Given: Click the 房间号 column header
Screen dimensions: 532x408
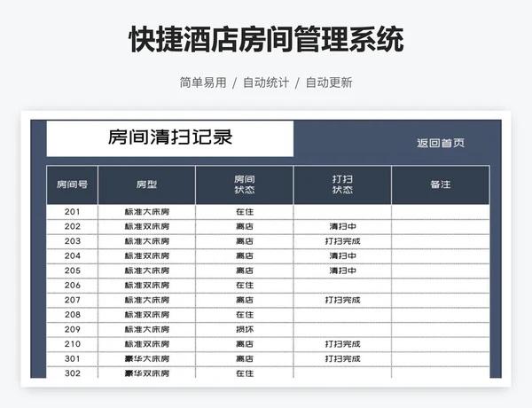Looking at the screenshot, I should coord(73,185).
